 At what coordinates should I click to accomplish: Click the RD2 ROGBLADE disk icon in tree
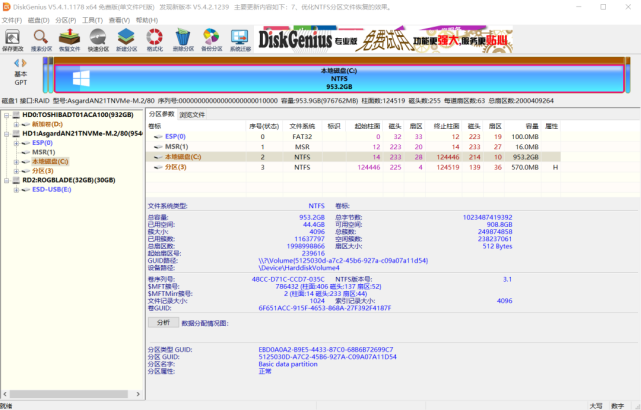pos(16,180)
